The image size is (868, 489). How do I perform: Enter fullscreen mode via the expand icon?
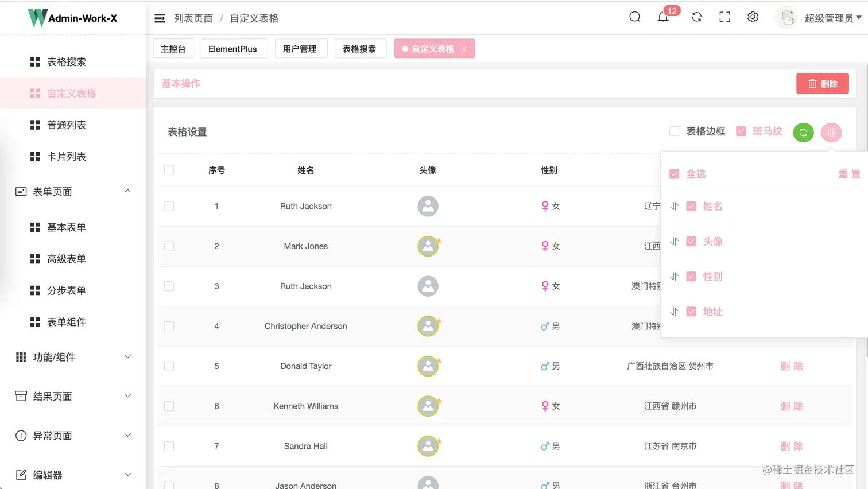pyautogui.click(x=724, y=17)
